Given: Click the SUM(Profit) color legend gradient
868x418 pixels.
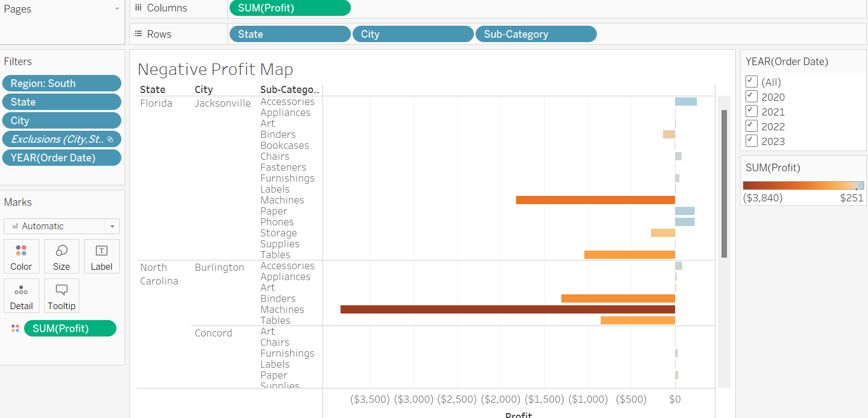Looking at the screenshot, I should [x=802, y=185].
